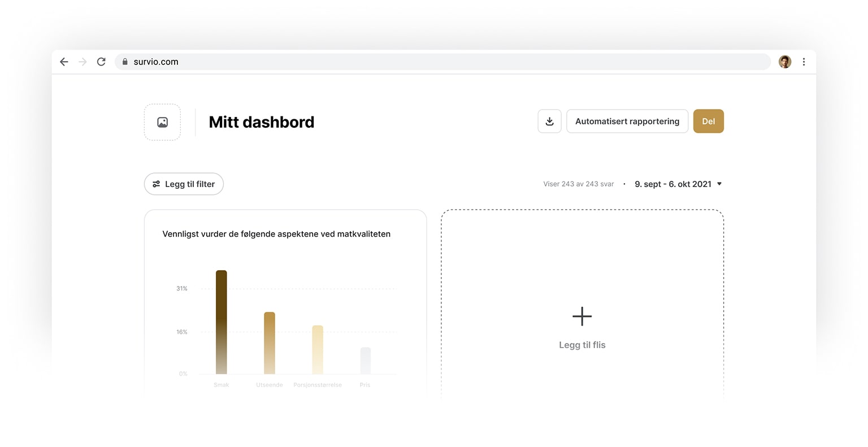The width and height of the screenshot is (868, 447).
Task: Open Automatisert rapportering settings
Action: coord(627,121)
